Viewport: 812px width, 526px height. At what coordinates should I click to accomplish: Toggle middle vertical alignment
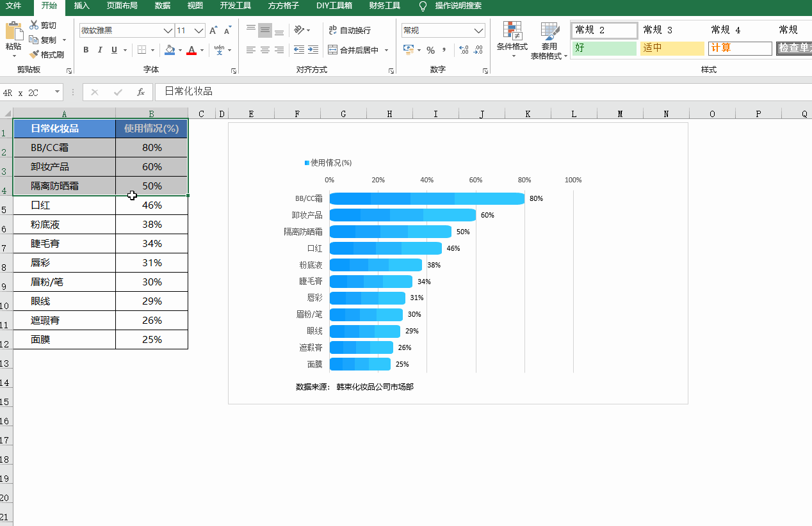(265, 30)
